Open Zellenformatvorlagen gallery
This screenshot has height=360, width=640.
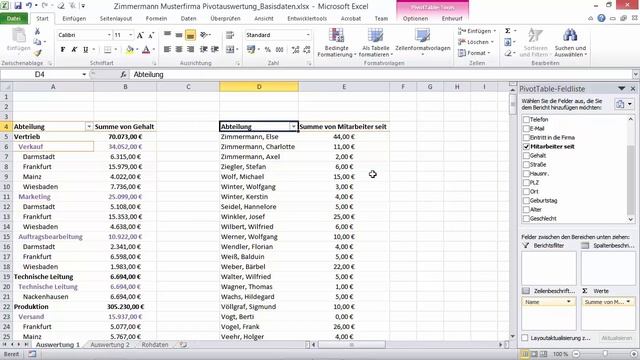[422, 42]
